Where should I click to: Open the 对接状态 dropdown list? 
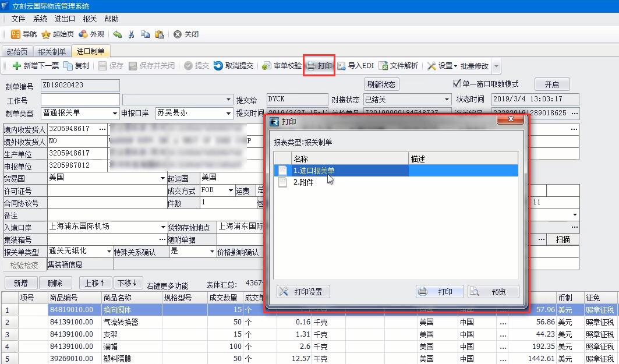pos(447,100)
